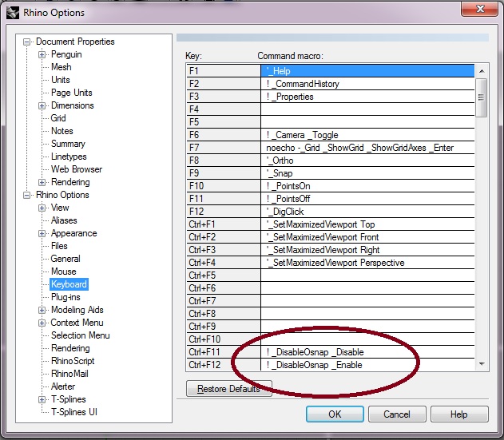The height and width of the screenshot is (440, 504).
Task: Open the Plug-ins options page
Action: 65,297
